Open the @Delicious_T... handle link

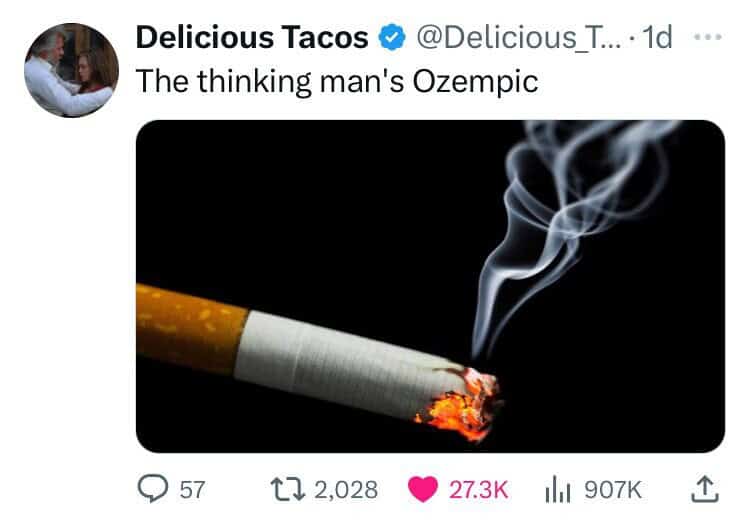519,37
